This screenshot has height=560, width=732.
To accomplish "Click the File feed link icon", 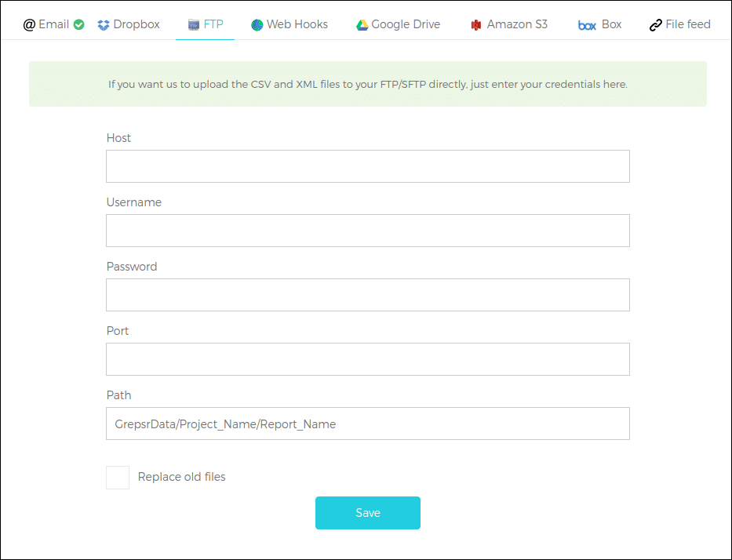I will [x=655, y=25].
